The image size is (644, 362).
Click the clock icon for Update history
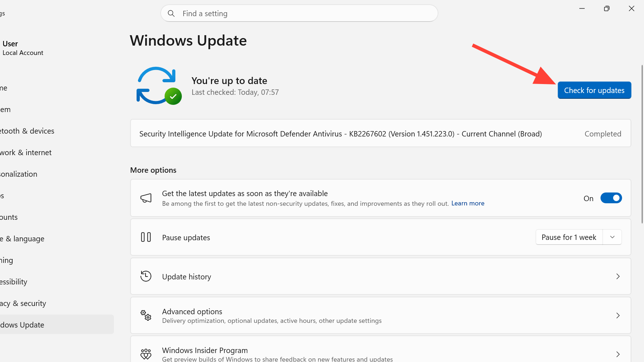(146, 276)
